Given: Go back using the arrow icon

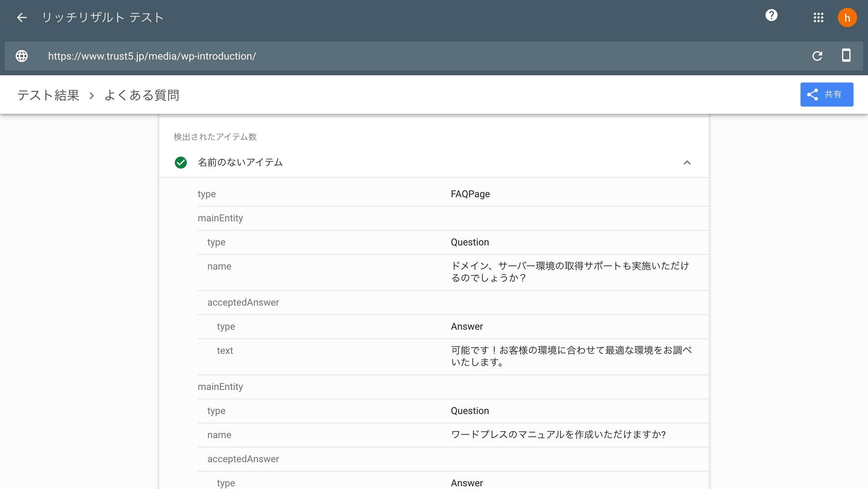Looking at the screenshot, I should pos(22,17).
